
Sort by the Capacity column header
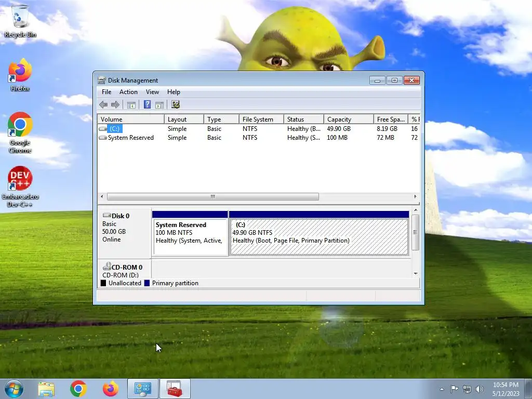coord(349,119)
